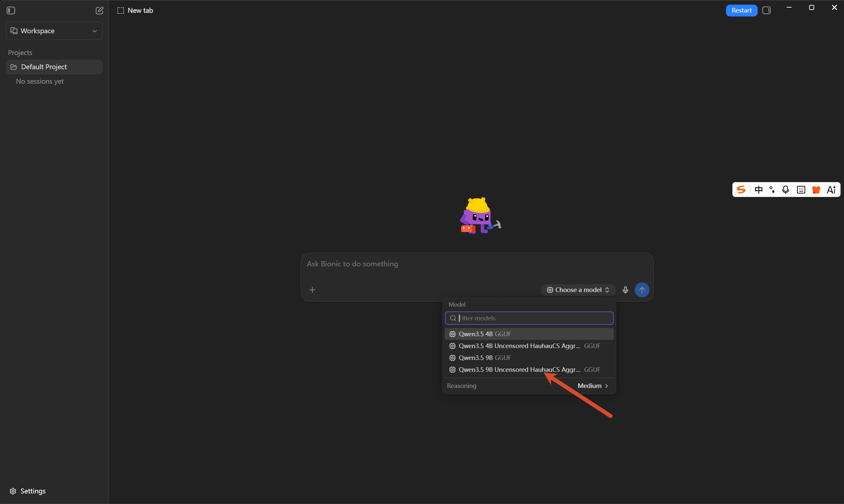Switch the IME Chinese language mode
The height and width of the screenshot is (504, 844).
point(758,190)
